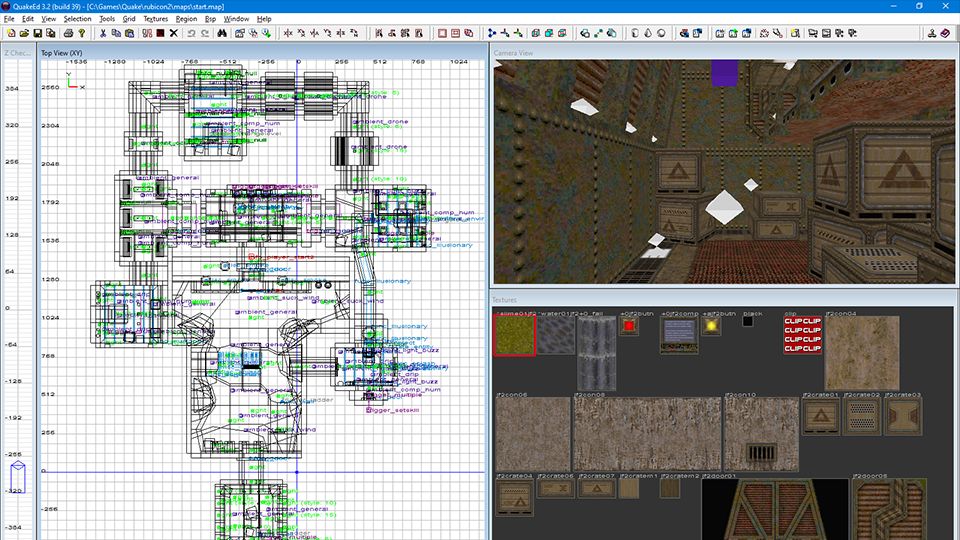Screen dimensions: 960x540
Task: Open the Grid menu
Action: click(129, 19)
